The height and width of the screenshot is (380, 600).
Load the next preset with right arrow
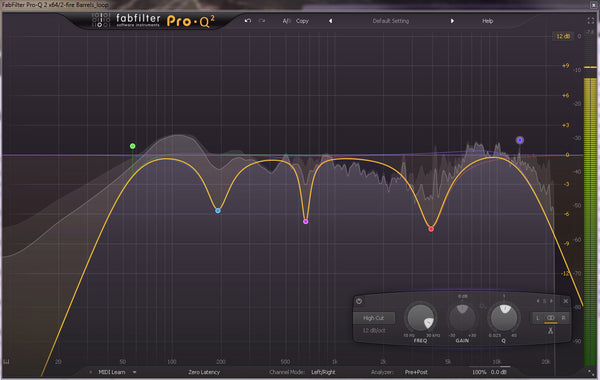pyautogui.click(x=452, y=21)
